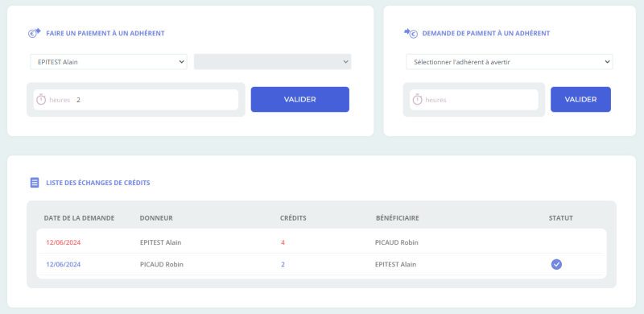Screen dimensions: 644x314
Task: Focus the empty hours field for payment request
Action: pos(474,100)
